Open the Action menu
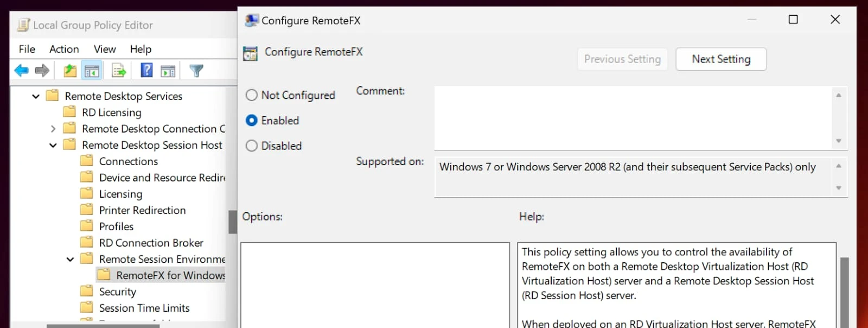This screenshot has width=868, height=328. [x=64, y=49]
